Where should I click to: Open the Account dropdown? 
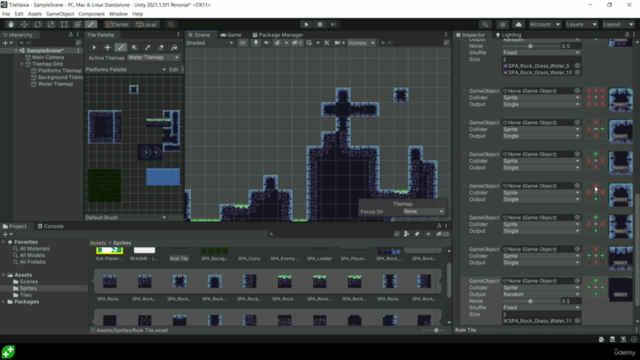click(545, 24)
